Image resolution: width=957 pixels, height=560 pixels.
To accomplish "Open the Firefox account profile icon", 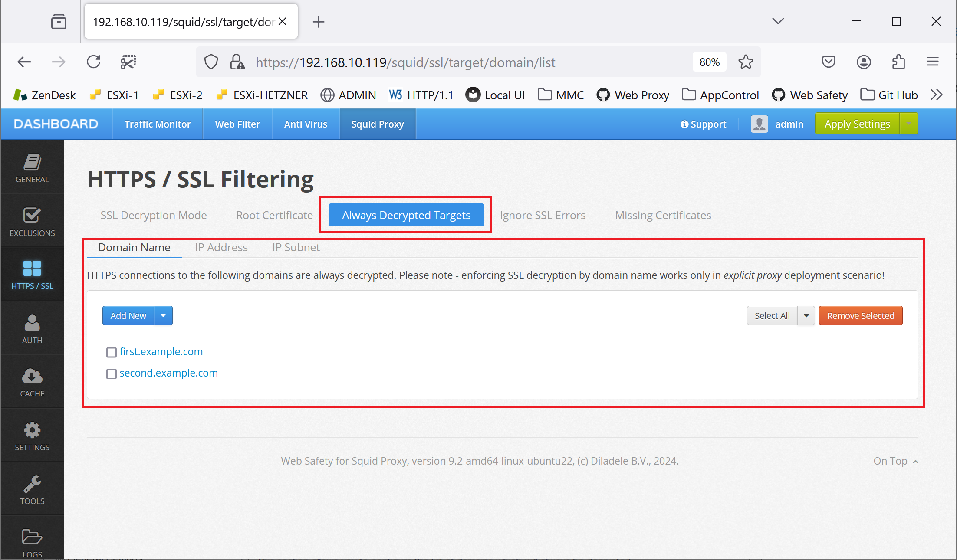I will (864, 62).
